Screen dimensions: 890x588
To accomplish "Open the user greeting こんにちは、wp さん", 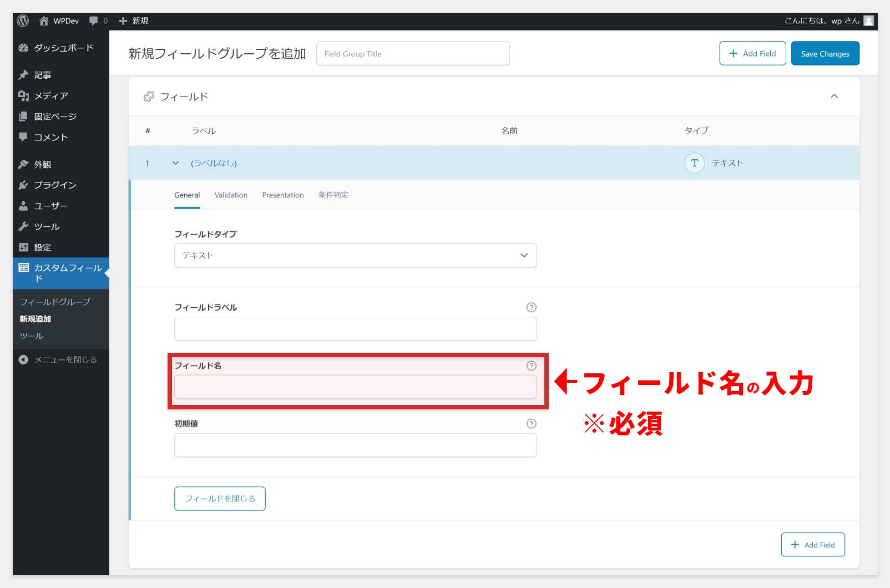I will [x=822, y=21].
